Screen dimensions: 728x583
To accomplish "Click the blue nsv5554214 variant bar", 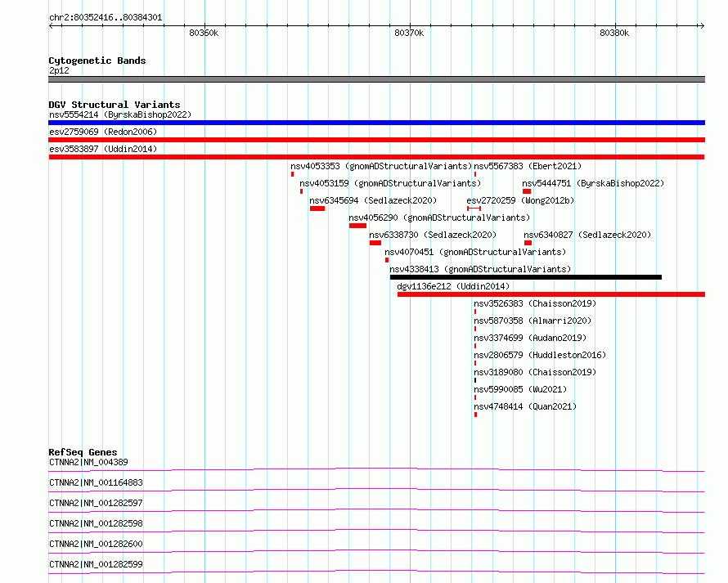I will [376, 123].
